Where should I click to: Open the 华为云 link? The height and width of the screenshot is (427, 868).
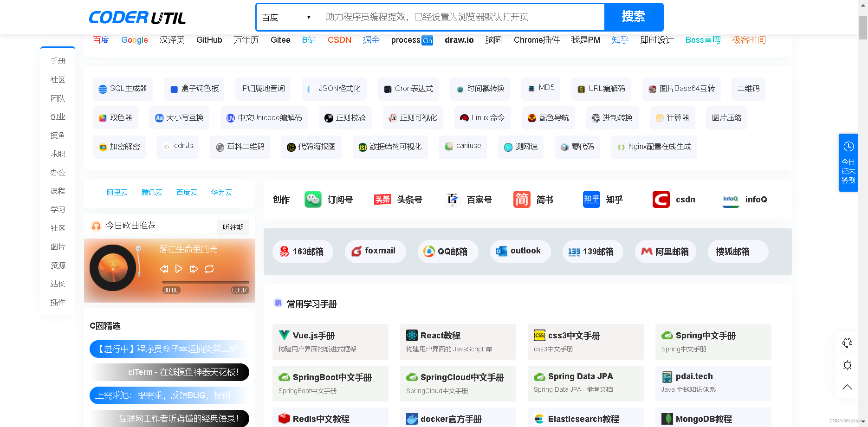(x=221, y=193)
